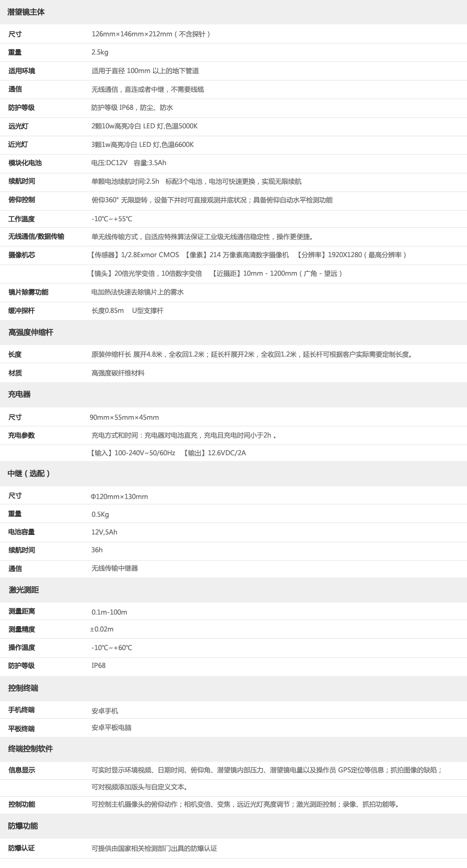Click the line starting 【传感器】1/2.8Exmor CMOS
This screenshot has width=467, height=868.
point(248,255)
